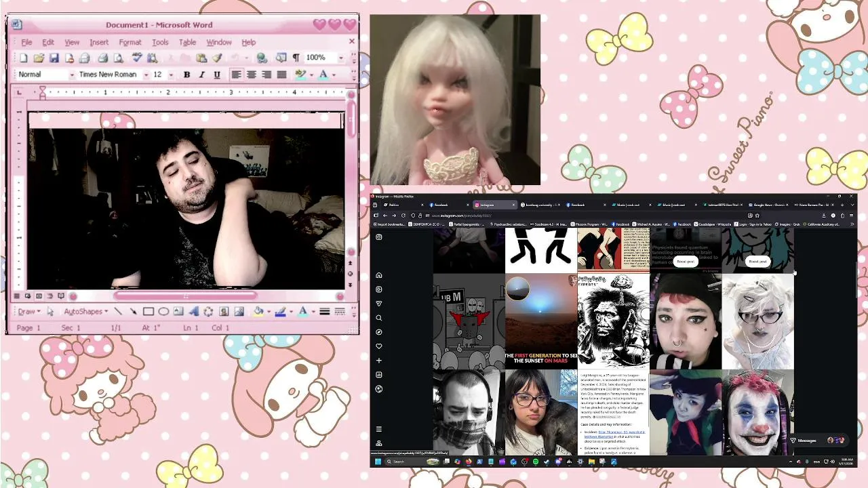Click the New Blank Document icon in Word
This screenshot has height=488, width=868.
(x=24, y=58)
